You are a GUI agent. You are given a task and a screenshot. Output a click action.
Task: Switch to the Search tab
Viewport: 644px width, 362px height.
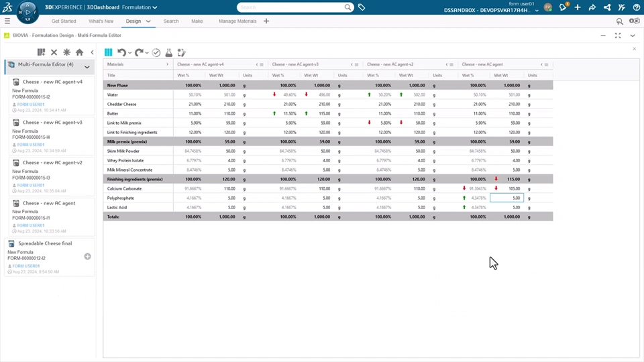point(171,21)
